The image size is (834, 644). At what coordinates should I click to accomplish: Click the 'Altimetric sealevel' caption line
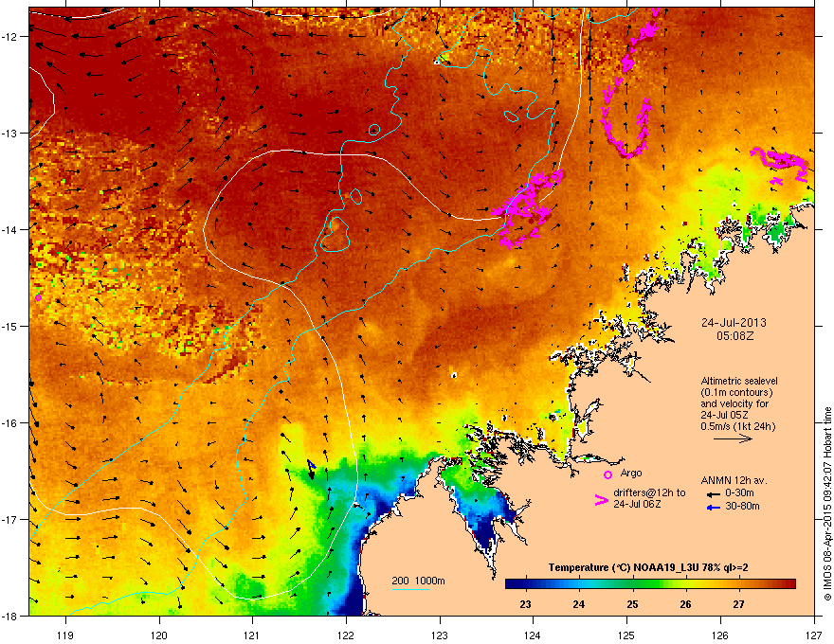pyautogui.click(x=739, y=381)
